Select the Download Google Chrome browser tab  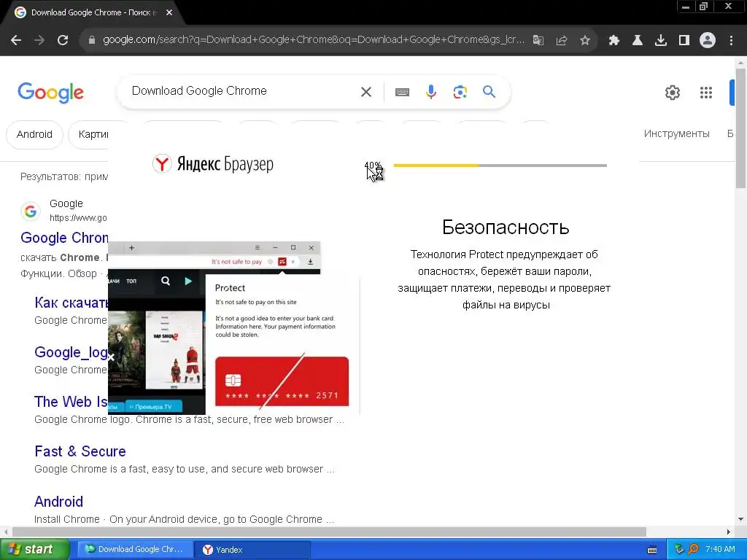point(93,13)
